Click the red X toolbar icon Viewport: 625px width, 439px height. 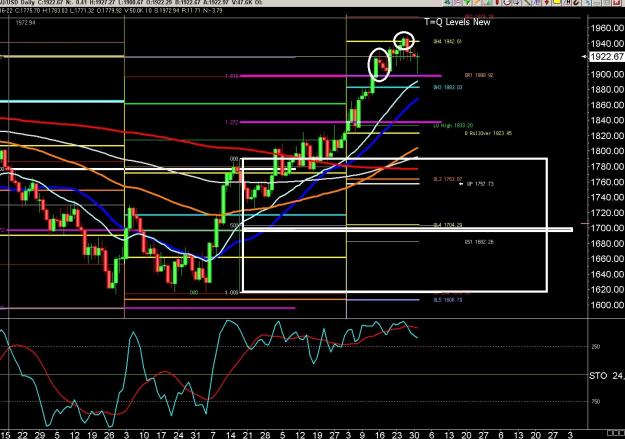[x=616, y=2]
